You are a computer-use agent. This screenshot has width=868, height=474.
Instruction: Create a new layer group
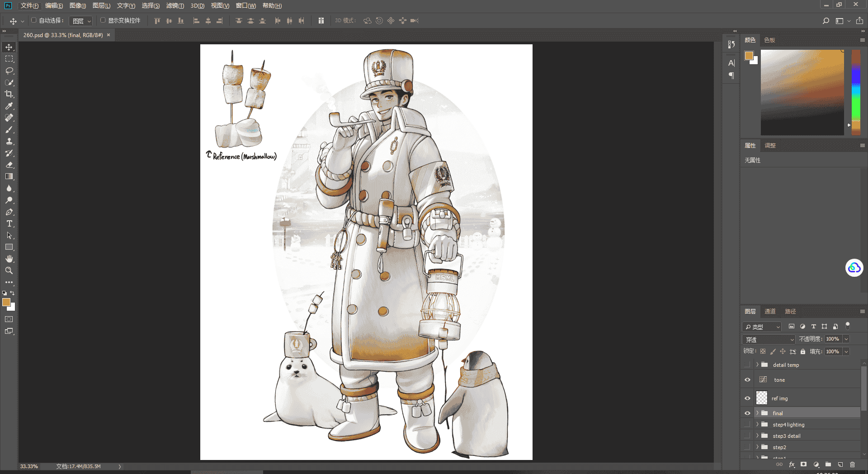pos(828,465)
